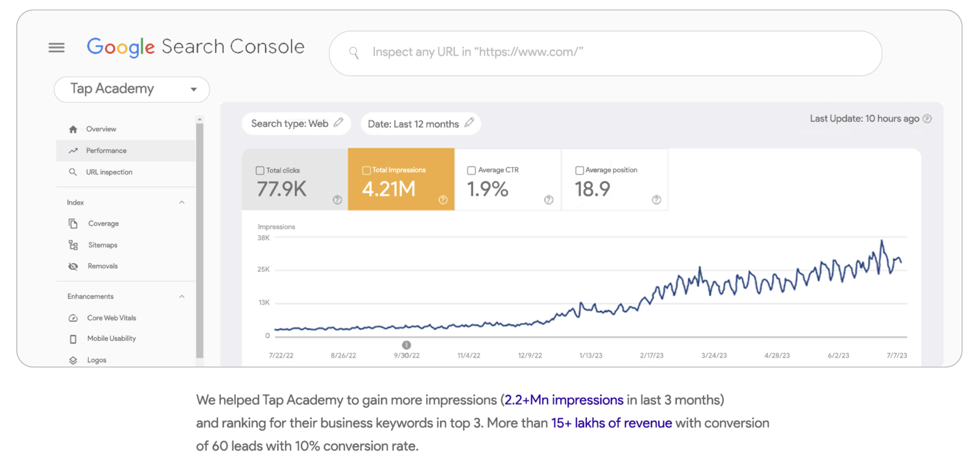980x466 pixels.
Task: Edit Search type filter pencil icon
Action: coord(338,122)
